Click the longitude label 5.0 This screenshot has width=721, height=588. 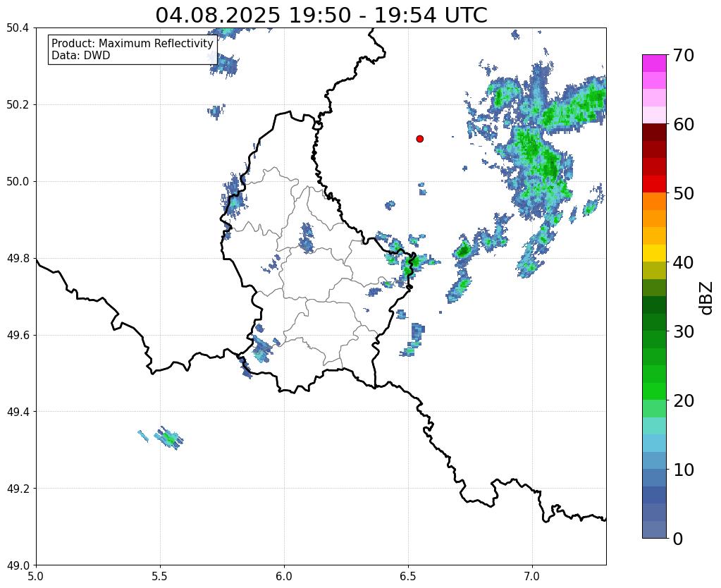point(36,577)
